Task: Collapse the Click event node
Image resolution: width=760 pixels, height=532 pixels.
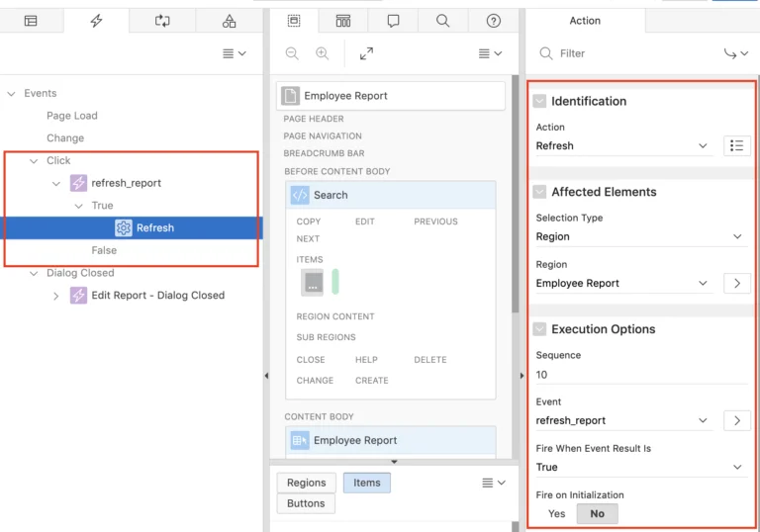Action: tap(34, 161)
